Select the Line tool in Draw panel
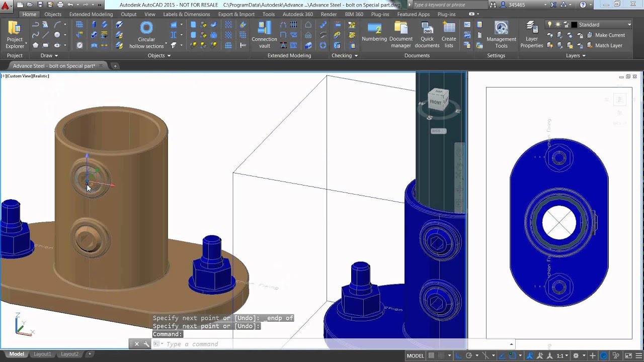This screenshot has height=362, width=644. pyautogui.click(x=46, y=35)
